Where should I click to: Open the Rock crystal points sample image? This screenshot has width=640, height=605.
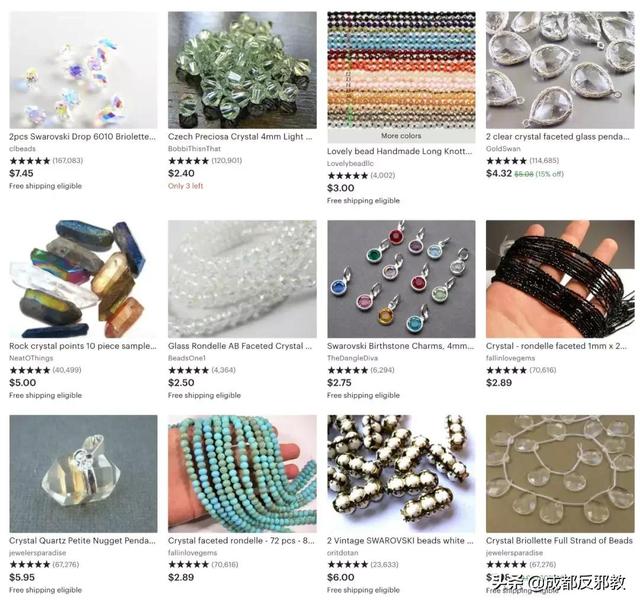(x=83, y=279)
